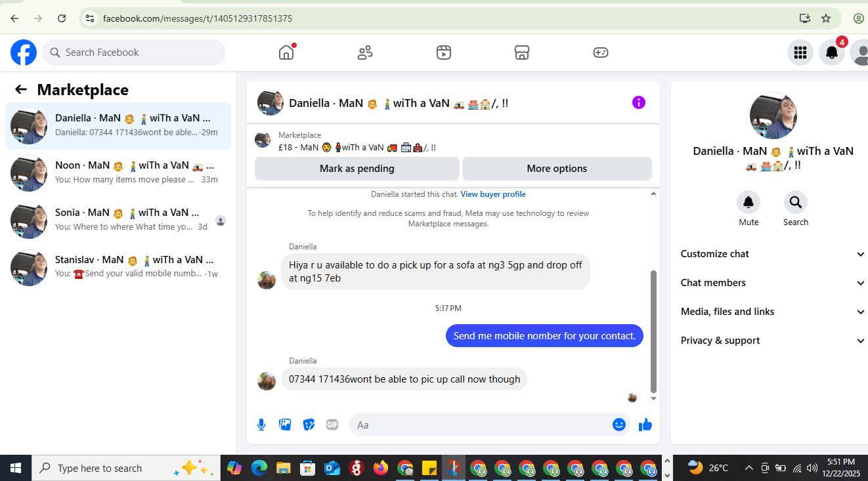
Task: Click the listing thumbnail beside Marketplace label
Action: tap(263, 139)
